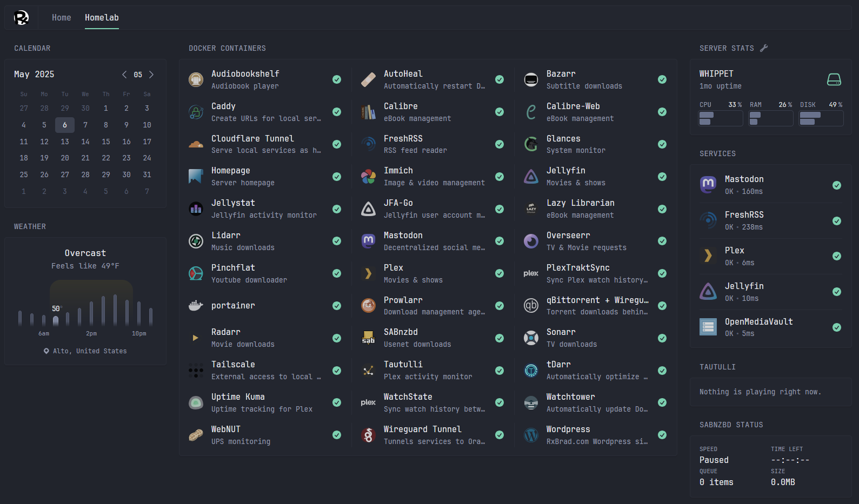Screen dimensions: 859x504
Task: Click the Prowlarr icon
Action: pyautogui.click(x=368, y=306)
